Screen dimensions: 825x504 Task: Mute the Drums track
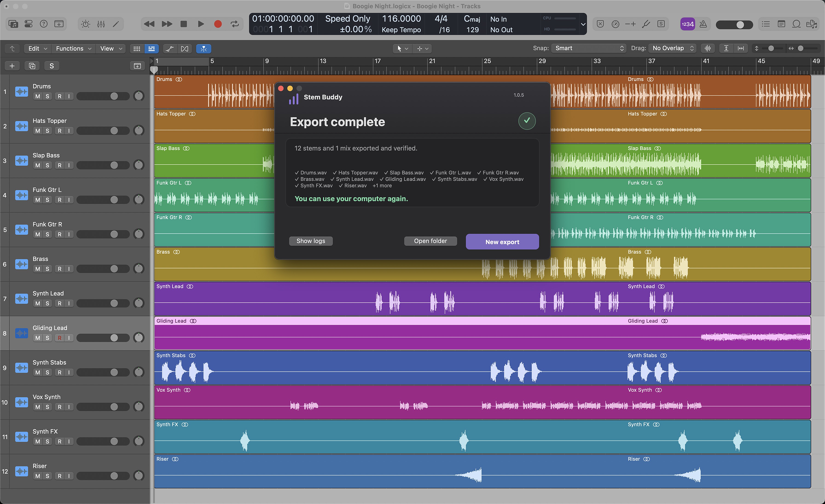coord(38,96)
